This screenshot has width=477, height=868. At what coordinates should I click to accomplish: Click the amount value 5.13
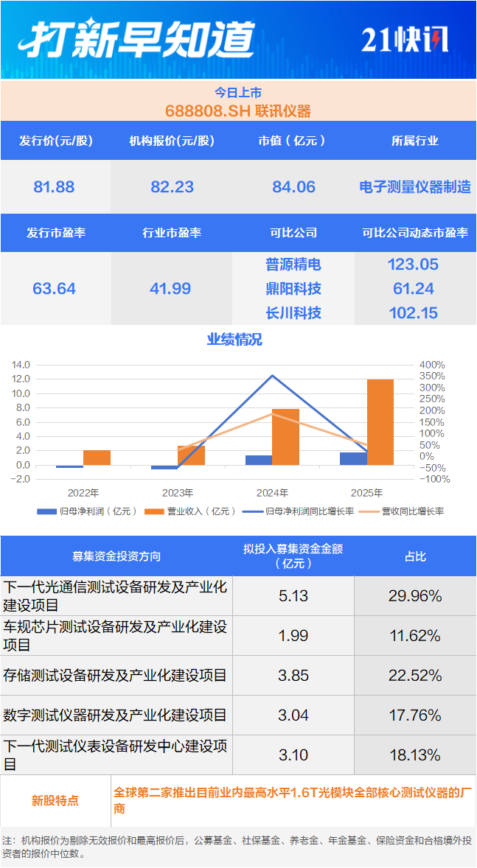click(x=293, y=596)
